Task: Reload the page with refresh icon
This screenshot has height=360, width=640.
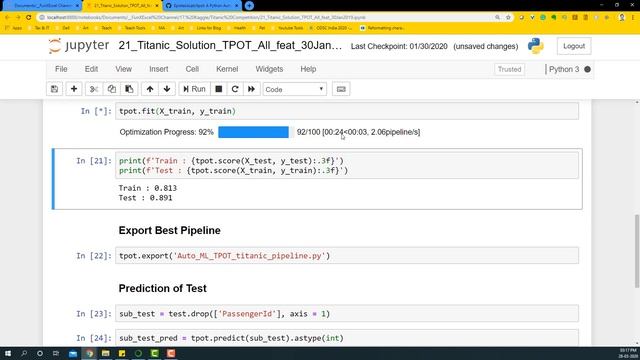Action: 29,17
